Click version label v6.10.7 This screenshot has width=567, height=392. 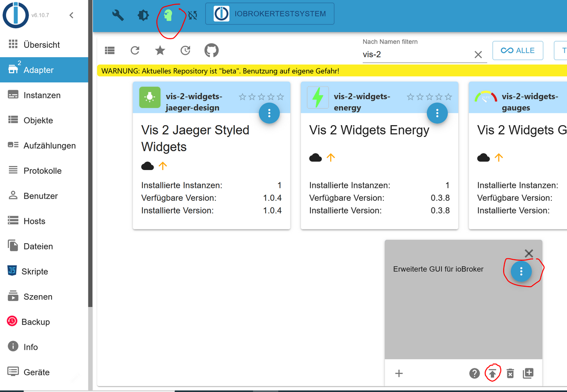click(x=40, y=15)
